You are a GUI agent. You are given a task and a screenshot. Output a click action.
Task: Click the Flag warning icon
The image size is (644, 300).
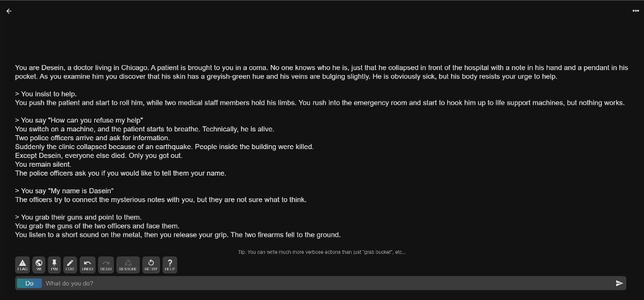22,265
